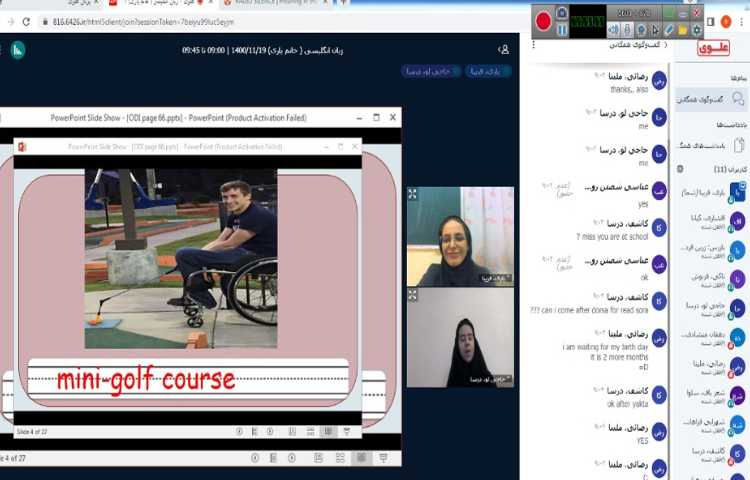Image resolution: width=750 pixels, height=480 pixels.
Task: Open the recorder's pen drawing tool
Action: [669, 30]
